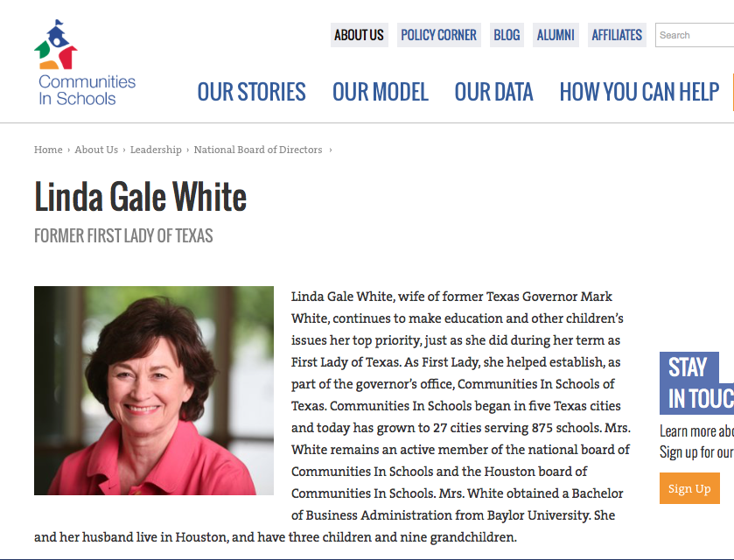734x560 pixels.
Task: Visit the Affiliates section
Action: coord(617,35)
